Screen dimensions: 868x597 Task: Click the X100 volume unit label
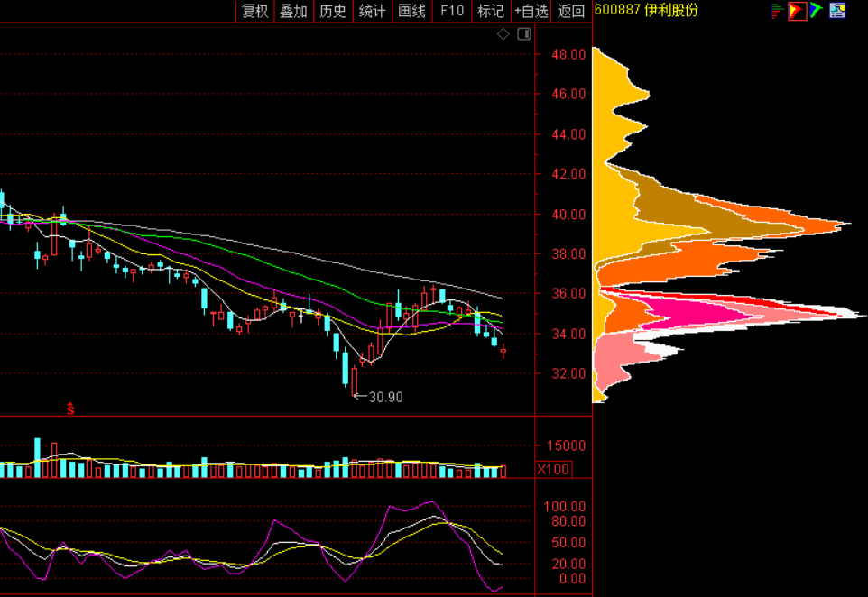point(553,469)
